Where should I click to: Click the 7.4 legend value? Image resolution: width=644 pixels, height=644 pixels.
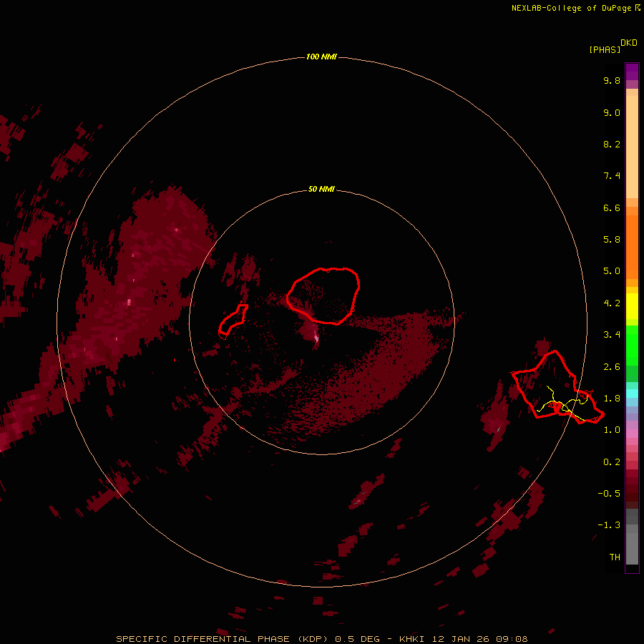point(612,176)
